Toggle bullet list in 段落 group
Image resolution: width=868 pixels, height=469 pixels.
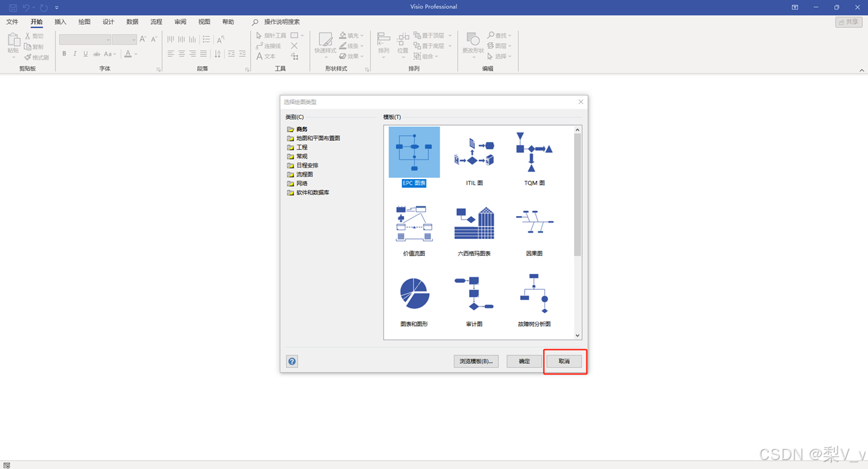tap(206, 40)
